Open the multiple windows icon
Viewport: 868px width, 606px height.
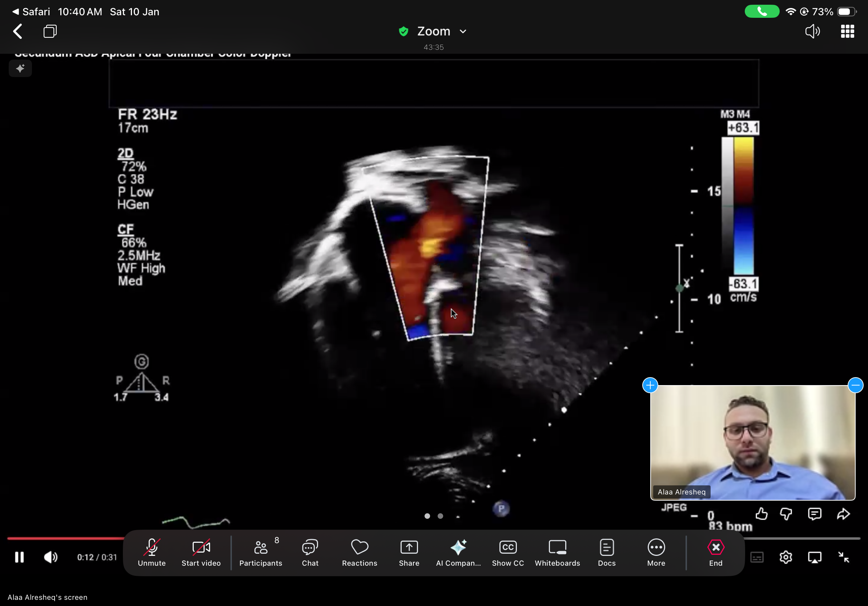(50, 31)
